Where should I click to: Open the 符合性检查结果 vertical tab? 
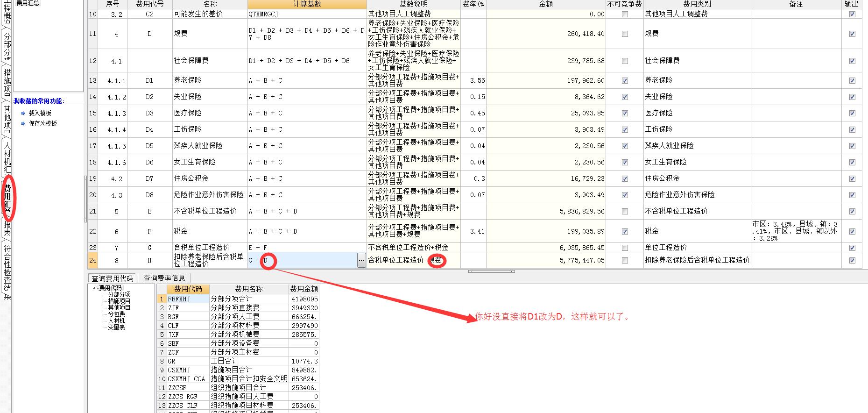click(x=7, y=271)
